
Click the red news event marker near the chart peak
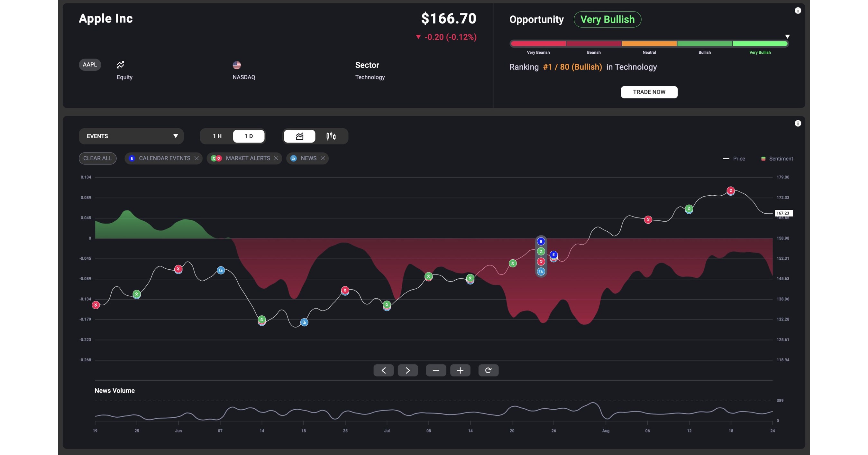click(x=730, y=190)
